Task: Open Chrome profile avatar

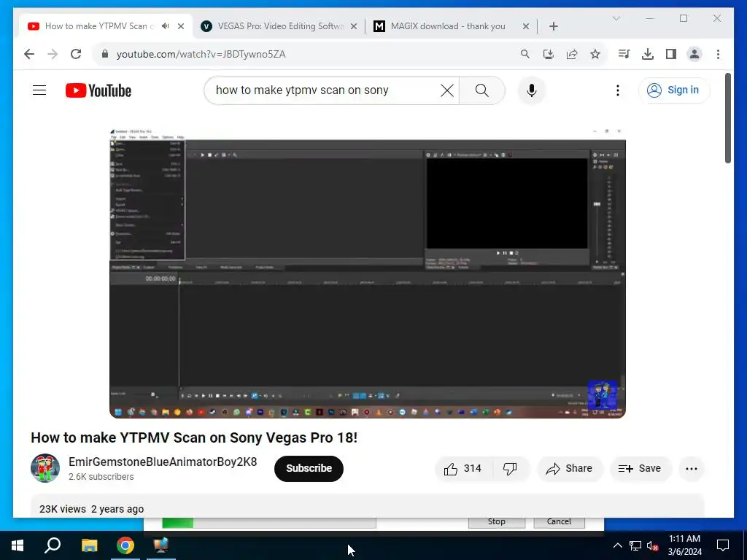Action: click(694, 54)
